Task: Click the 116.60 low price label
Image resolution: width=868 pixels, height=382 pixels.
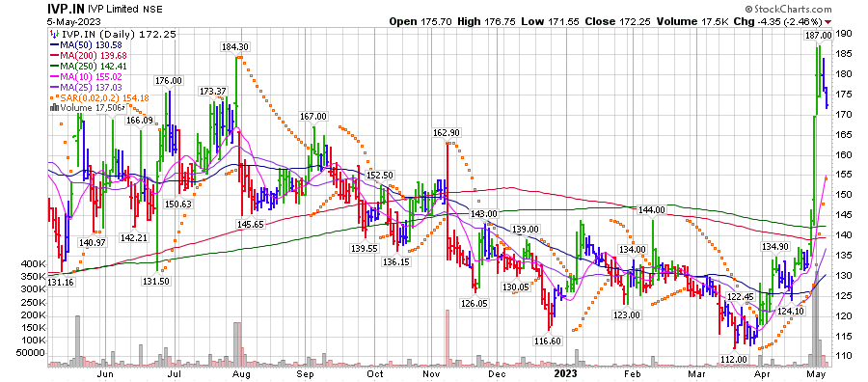Action: (x=549, y=341)
